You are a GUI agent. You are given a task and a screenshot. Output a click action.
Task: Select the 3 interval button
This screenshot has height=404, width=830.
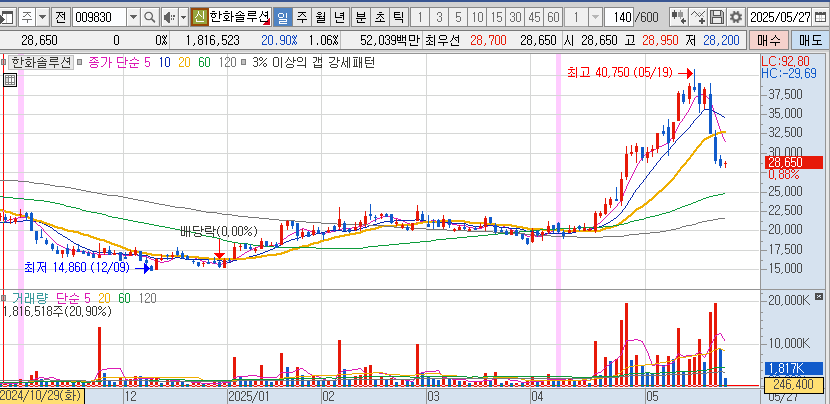439,17
